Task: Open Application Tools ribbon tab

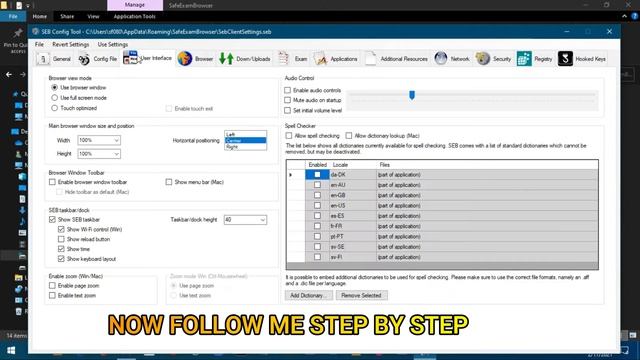Action: (135, 16)
